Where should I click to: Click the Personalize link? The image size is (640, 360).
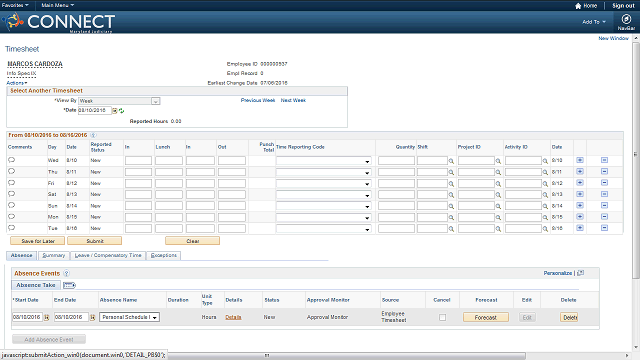[558, 273]
